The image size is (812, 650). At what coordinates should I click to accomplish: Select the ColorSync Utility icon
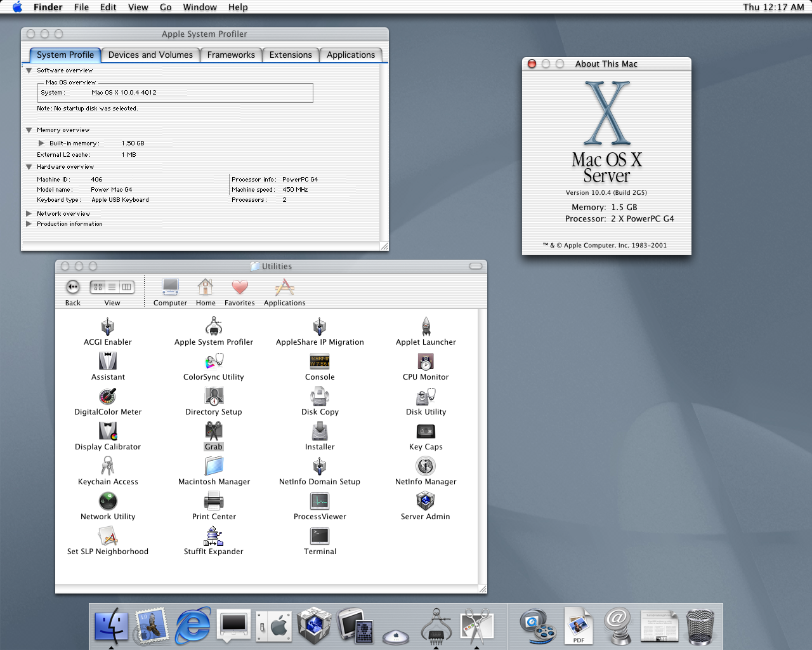(x=214, y=362)
